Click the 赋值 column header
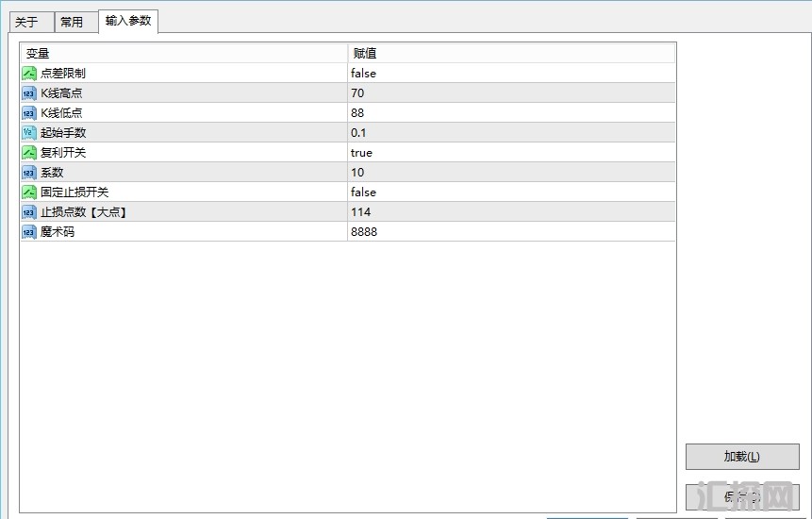The width and height of the screenshot is (812, 519). (x=511, y=53)
